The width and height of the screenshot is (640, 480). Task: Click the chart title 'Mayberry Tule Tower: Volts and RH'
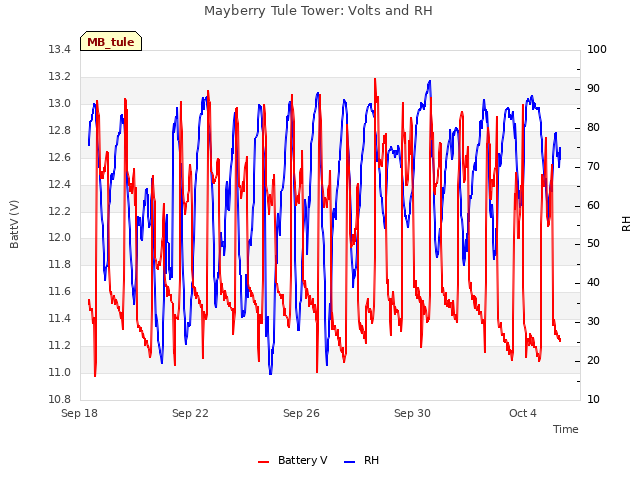tap(318, 10)
